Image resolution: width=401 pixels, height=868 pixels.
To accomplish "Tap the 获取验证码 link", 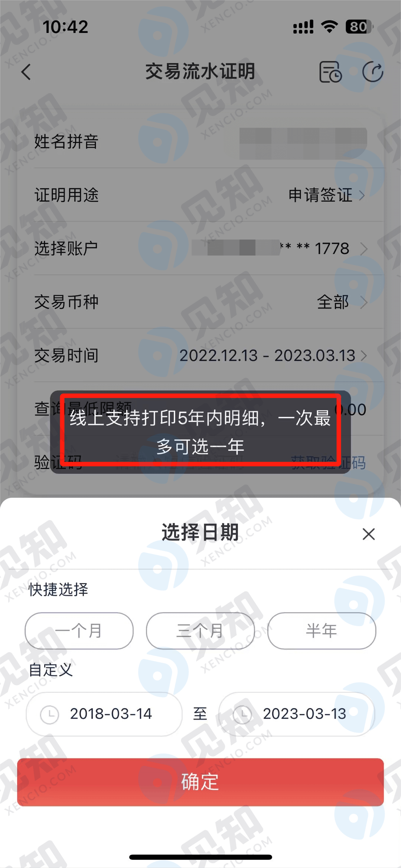I will point(328,463).
